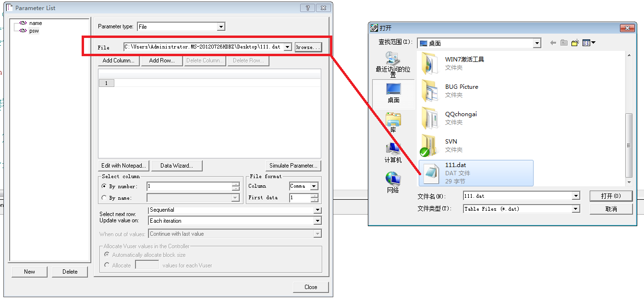
Task: Click the 打开(O) button
Action: 611,196
